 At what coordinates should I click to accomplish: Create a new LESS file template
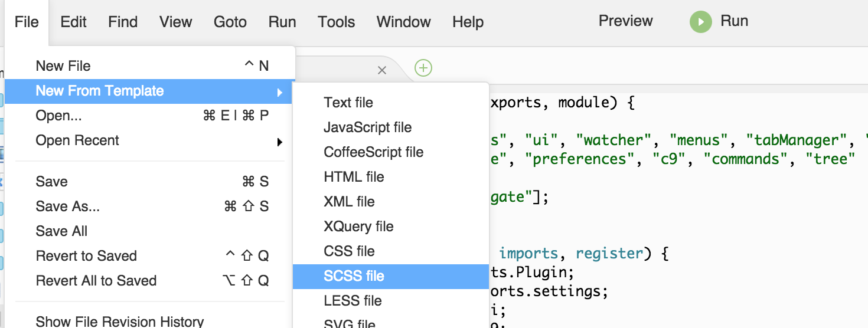tap(391, 301)
